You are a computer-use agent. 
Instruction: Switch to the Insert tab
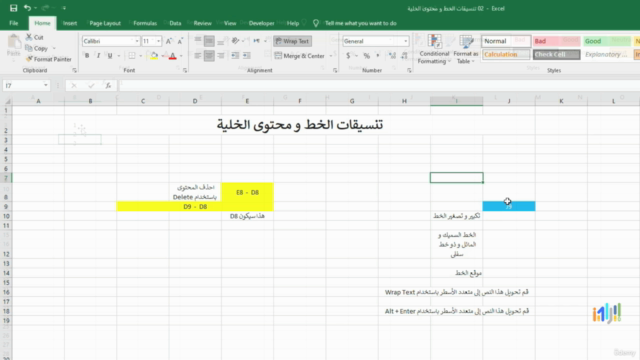point(70,23)
